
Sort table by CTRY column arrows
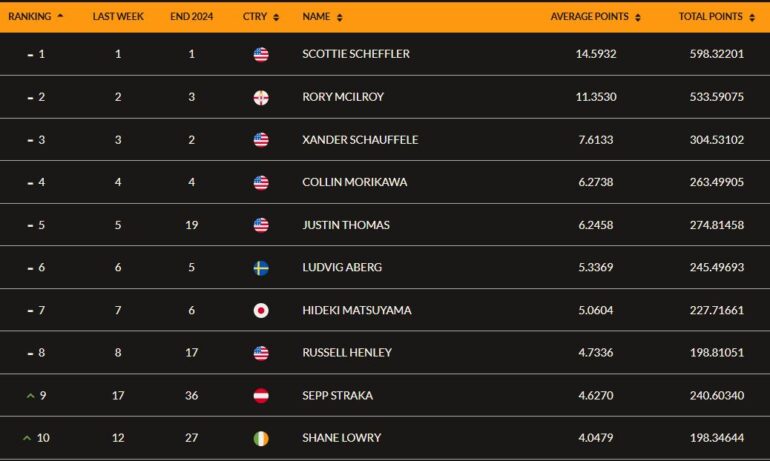[276, 17]
